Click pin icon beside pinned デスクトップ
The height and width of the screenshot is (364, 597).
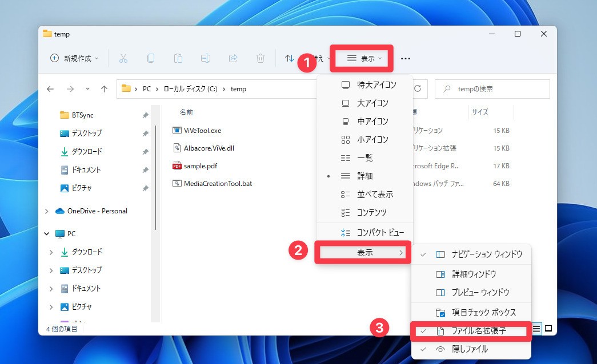(145, 134)
